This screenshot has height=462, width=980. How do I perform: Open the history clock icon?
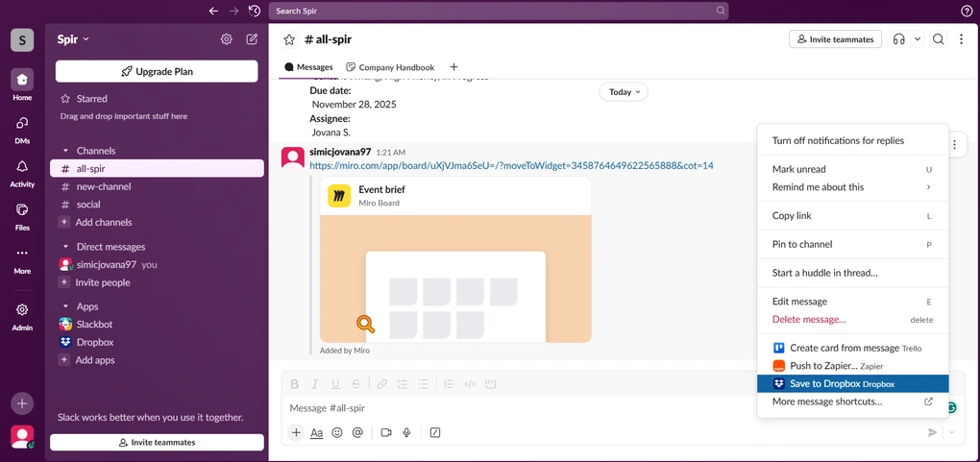pos(254,11)
